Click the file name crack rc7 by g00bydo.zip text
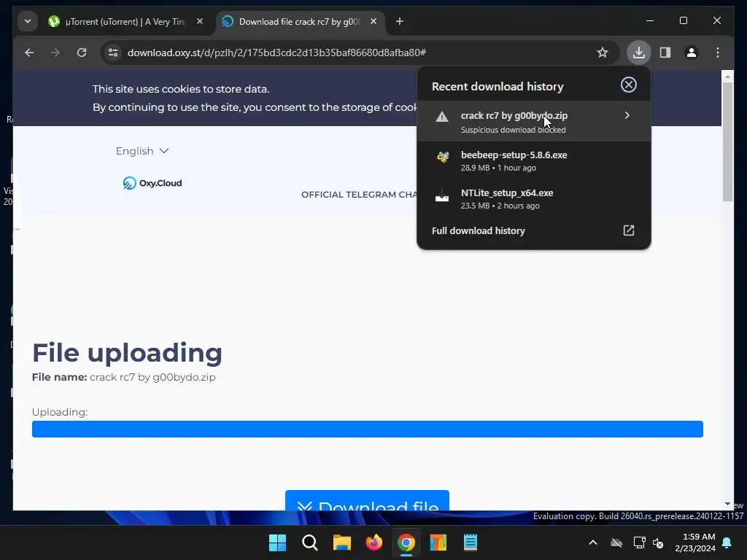747x560 pixels. coord(152,377)
